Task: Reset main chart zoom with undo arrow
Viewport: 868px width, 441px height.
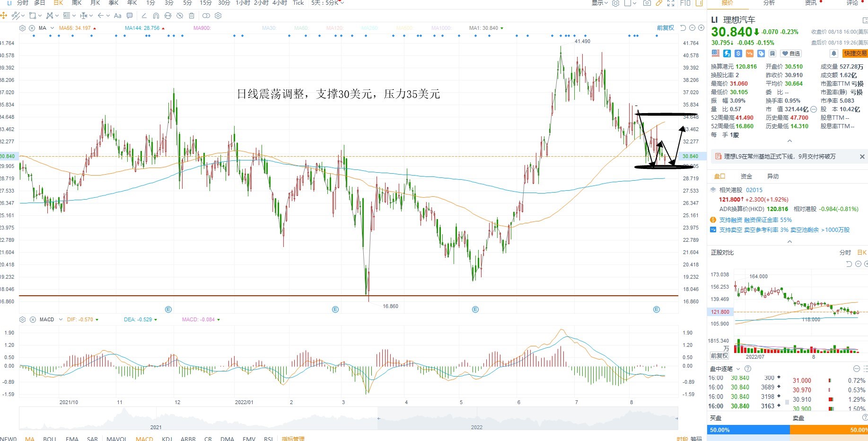Action: pos(683,28)
